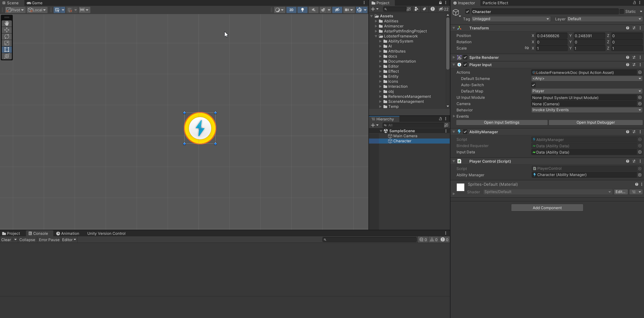Click Open Input Settings button
644x318 pixels.
coord(502,122)
